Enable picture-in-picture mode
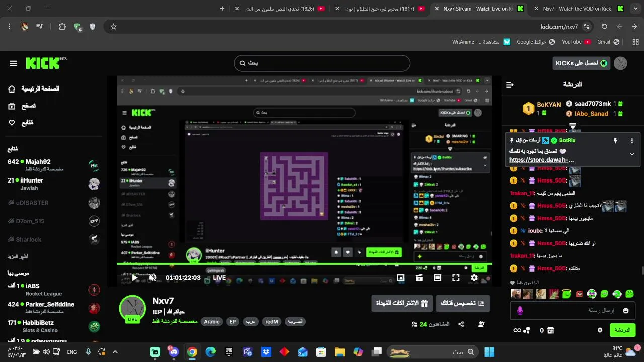644x362 pixels. [x=400, y=278]
